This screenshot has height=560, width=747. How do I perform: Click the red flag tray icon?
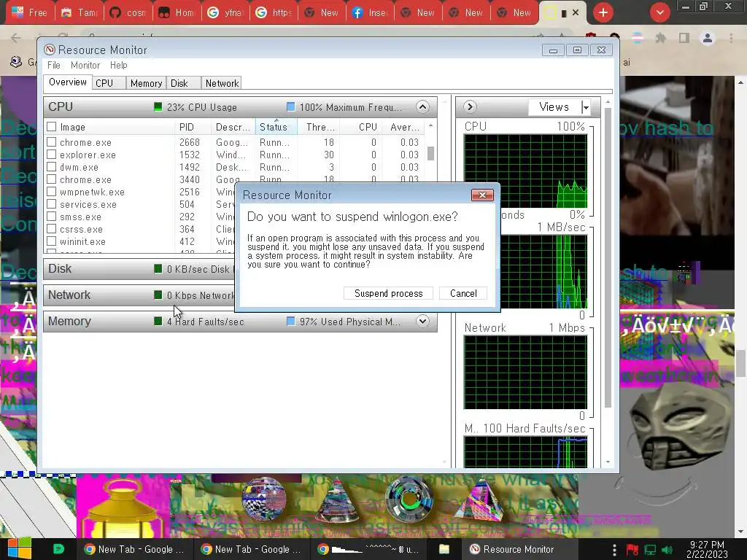pos(632,550)
